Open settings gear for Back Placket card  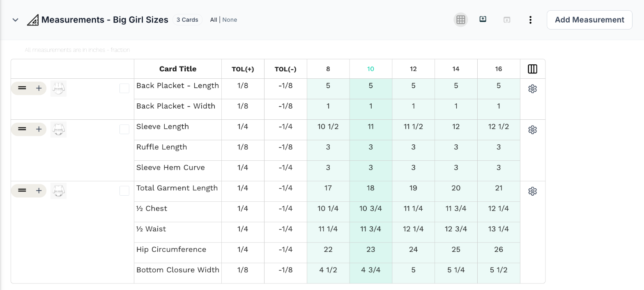pos(533,89)
